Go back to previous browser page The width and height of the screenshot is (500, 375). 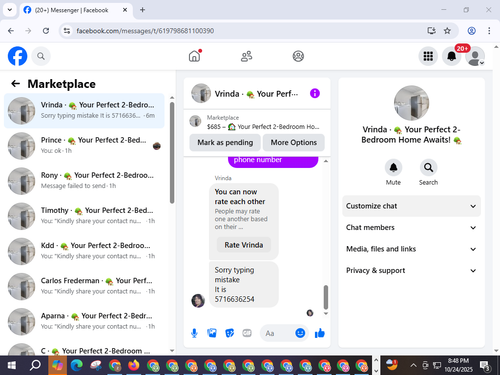(11, 31)
